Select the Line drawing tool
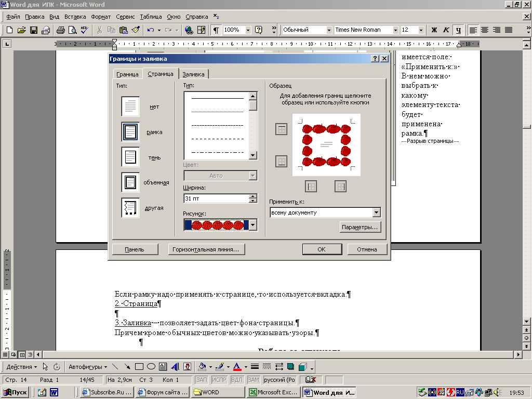532x399 pixels. pos(115,367)
